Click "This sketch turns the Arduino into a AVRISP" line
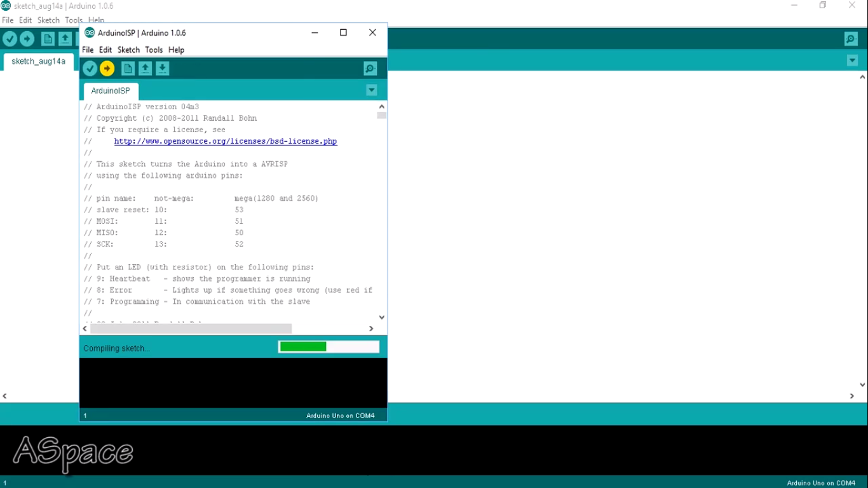 point(186,164)
